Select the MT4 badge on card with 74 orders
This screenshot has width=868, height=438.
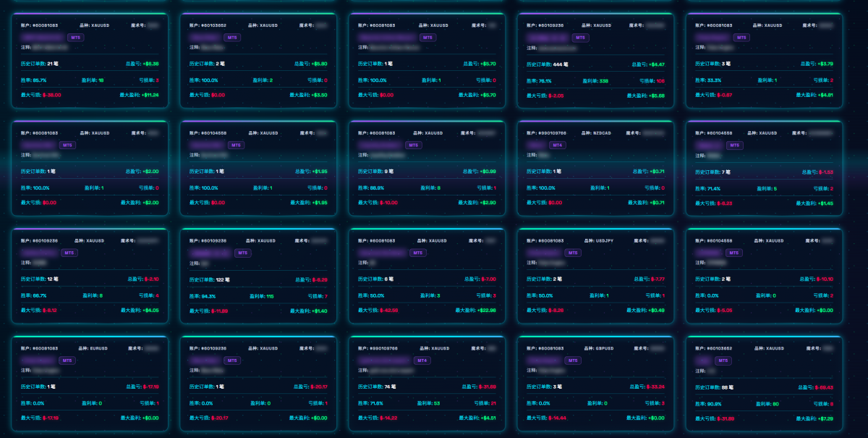click(x=422, y=360)
